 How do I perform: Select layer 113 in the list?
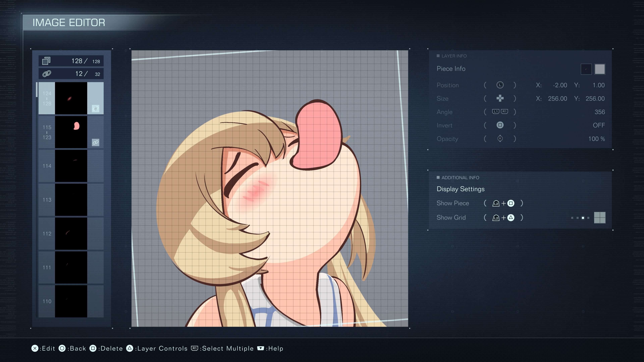[x=71, y=200]
